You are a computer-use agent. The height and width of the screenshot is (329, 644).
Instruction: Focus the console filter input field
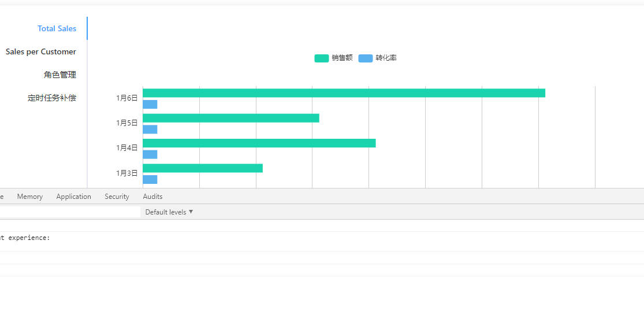point(70,212)
